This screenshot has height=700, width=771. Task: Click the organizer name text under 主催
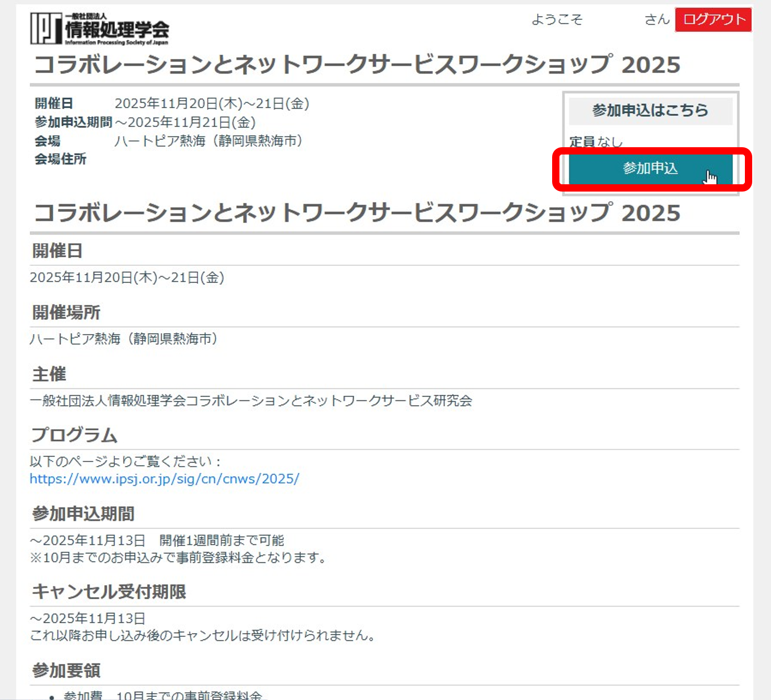point(251,400)
